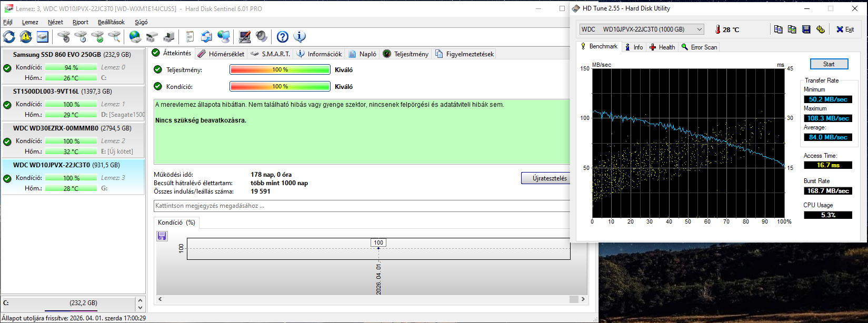Click the floppy save icon above Kondíció chart

[x=162, y=236]
